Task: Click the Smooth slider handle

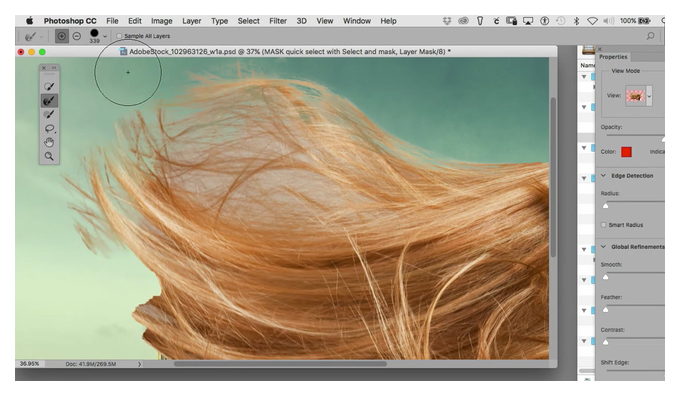Action: [606, 277]
